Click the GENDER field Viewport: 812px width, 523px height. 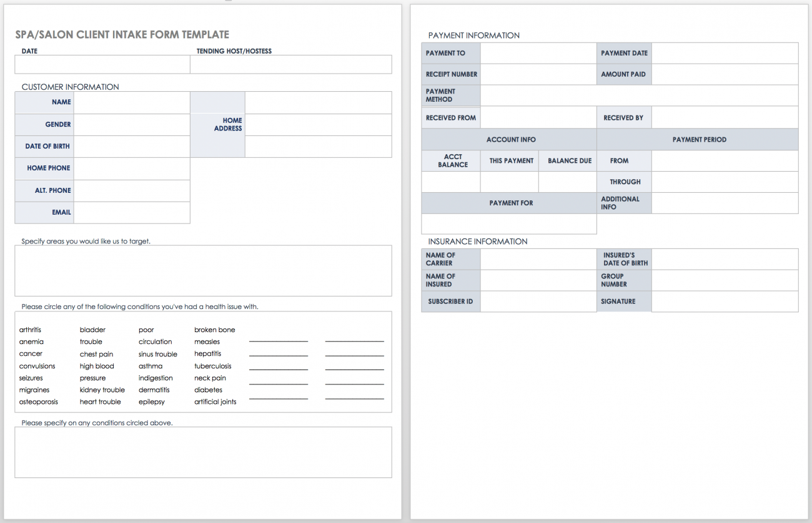(132, 125)
